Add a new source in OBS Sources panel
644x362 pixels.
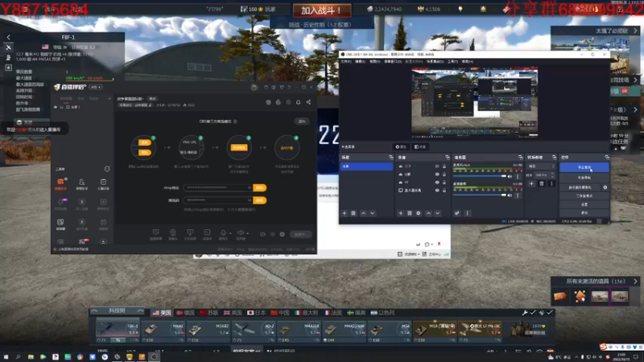(400, 213)
